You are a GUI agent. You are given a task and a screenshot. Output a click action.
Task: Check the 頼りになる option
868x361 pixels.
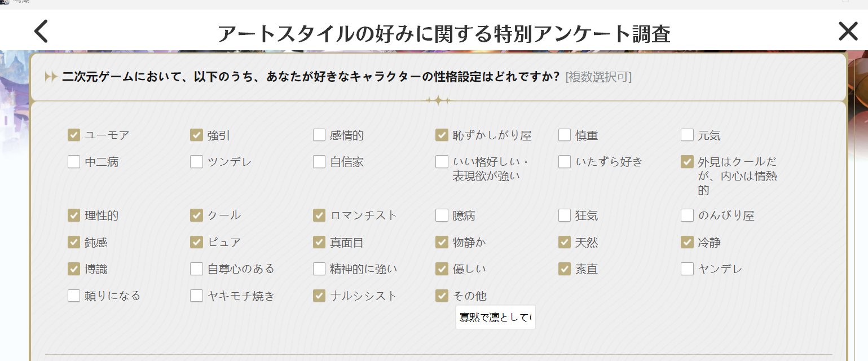[x=74, y=296]
